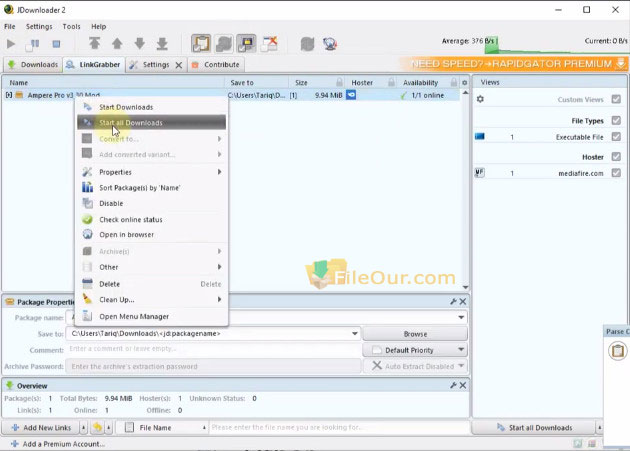The width and height of the screenshot is (630, 451).
Task: Toggle the mediafire.com checkbox
Action: pyautogui.click(x=616, y=173)
